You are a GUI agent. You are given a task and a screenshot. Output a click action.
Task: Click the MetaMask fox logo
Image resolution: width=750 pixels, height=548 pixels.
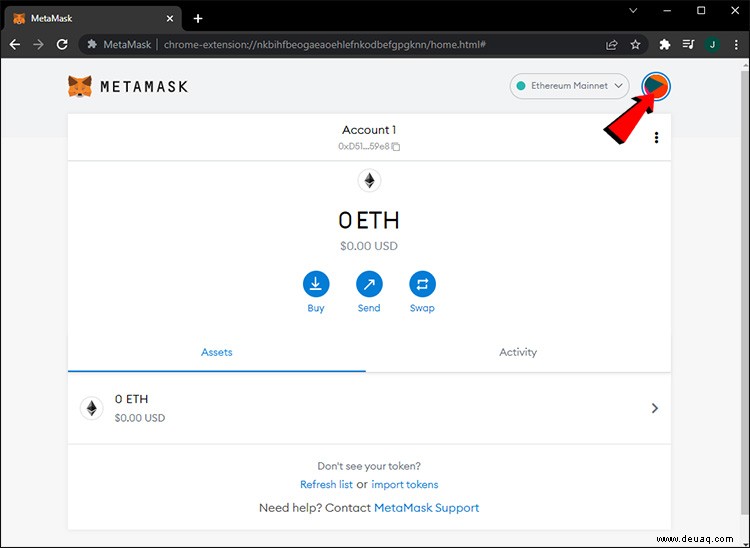click(79, 87)
